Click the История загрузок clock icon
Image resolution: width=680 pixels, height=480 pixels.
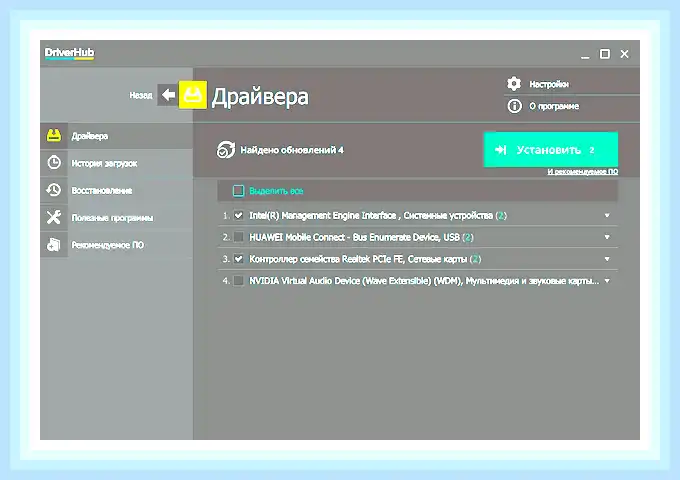54,163
